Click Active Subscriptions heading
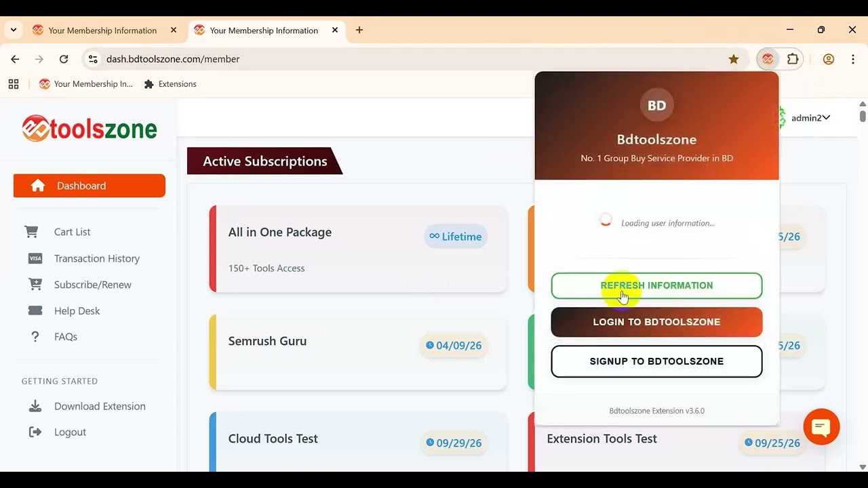Image resolution: width=868 pixels, height=488 pixels. [265, 161]
